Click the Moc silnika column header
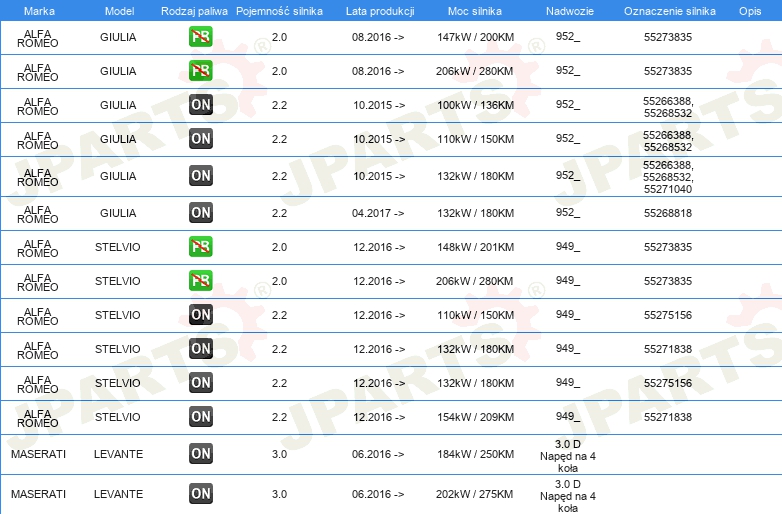 [x=475, y=11]
